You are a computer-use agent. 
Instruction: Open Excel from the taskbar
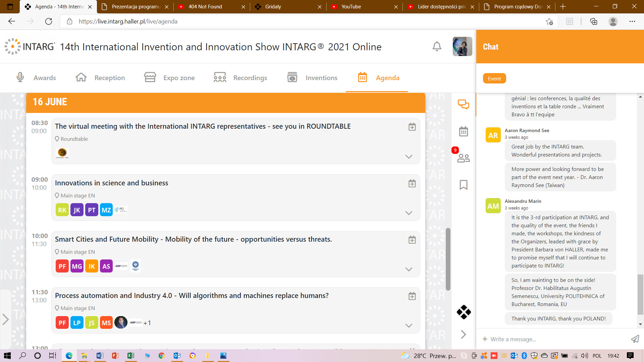point(130,356)
